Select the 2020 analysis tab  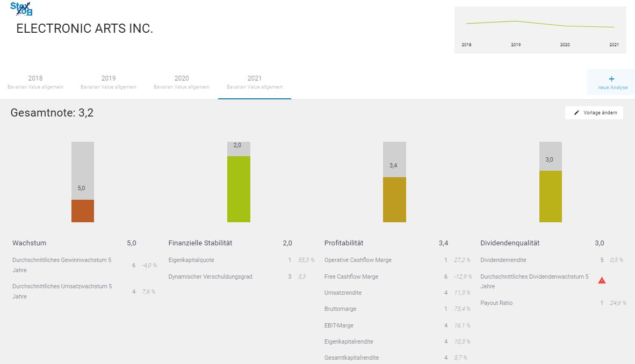[182, 82]
